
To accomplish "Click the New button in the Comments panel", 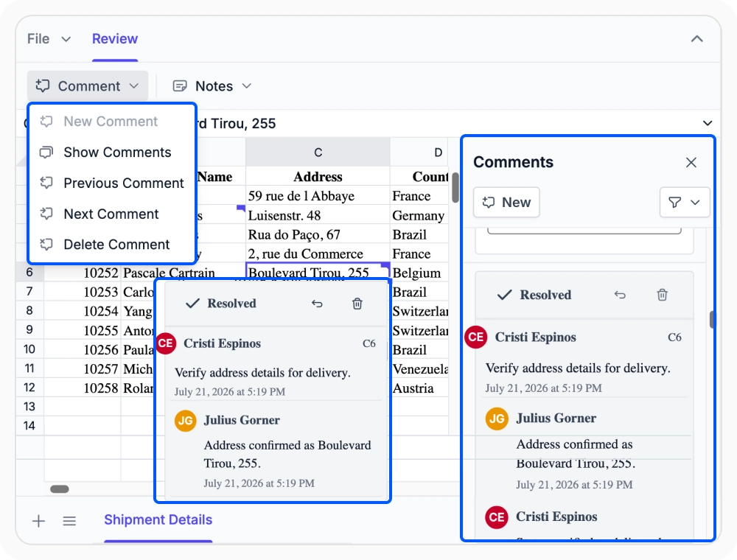I will point(506,202).
